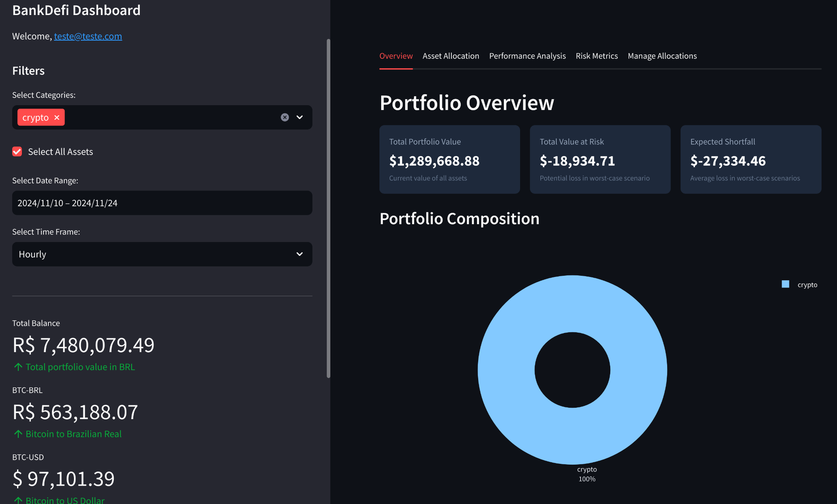This screenshot has width=837, height=504.
Task: Switch to the Asset Allocation tab
Action: (x=451, y=56)
